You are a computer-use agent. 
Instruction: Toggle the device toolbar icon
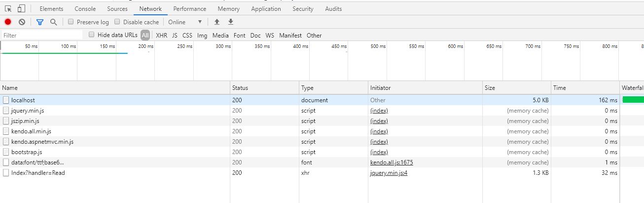click(x=21, y=9)
